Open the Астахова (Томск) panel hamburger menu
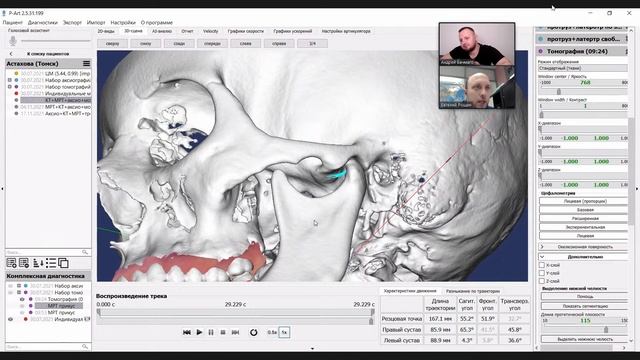The width and height of the screenshot is (640, 360). 86,64
